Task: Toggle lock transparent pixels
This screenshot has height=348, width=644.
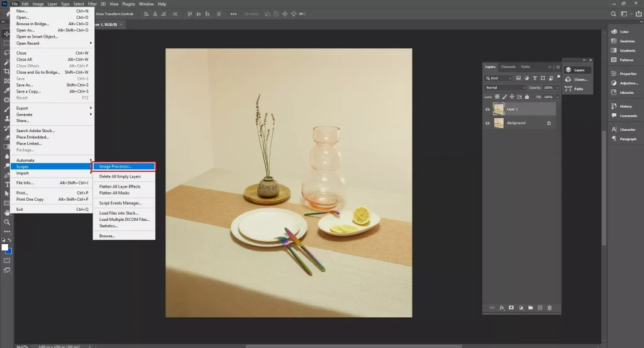Action: point(497,97)
